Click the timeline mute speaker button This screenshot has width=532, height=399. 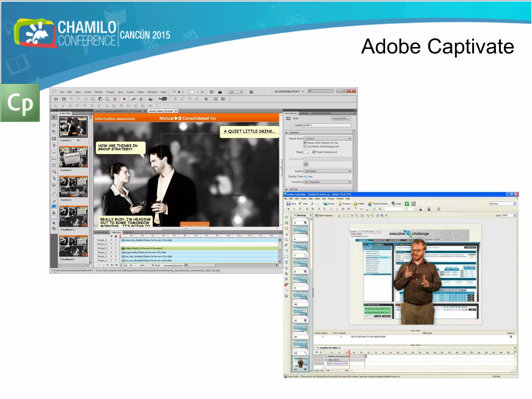coord(116,265)
